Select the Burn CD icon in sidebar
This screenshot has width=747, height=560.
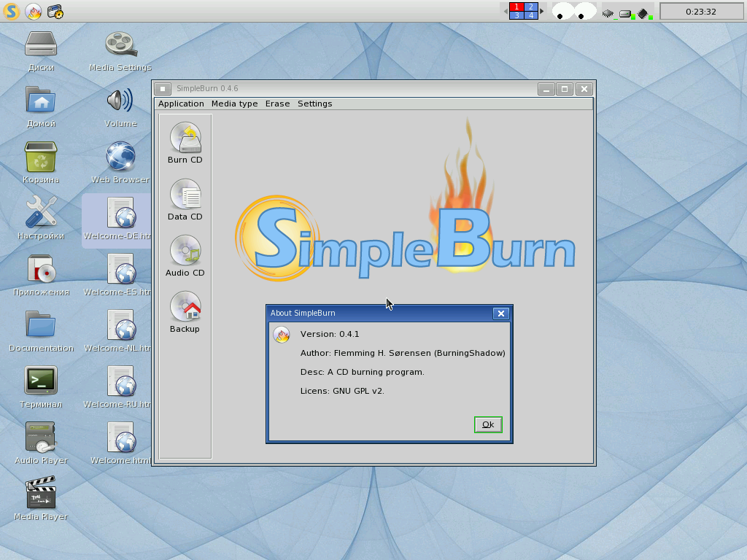185,143
